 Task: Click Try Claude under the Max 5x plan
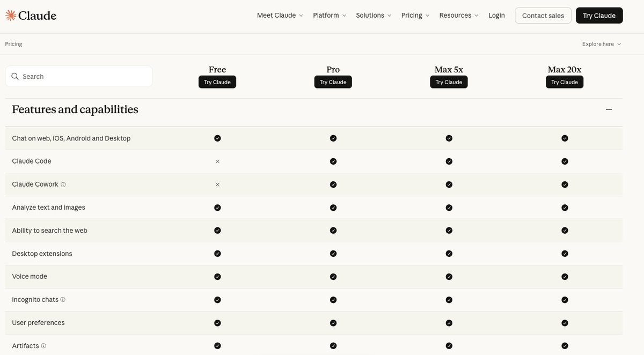(449, 82)
